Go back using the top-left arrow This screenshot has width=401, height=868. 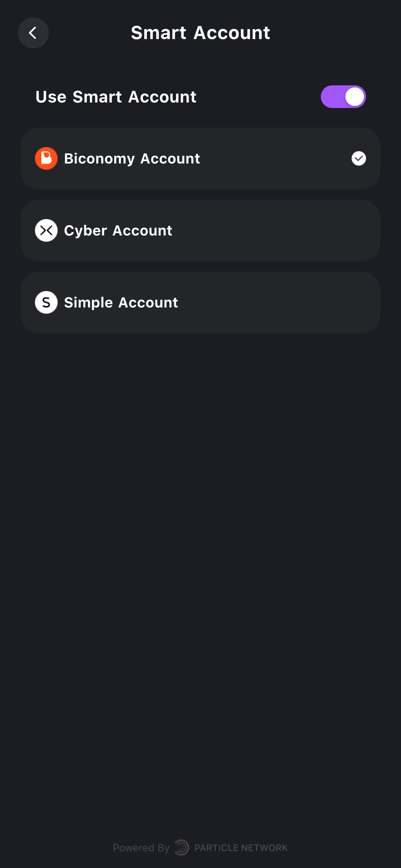pos(33,33)
